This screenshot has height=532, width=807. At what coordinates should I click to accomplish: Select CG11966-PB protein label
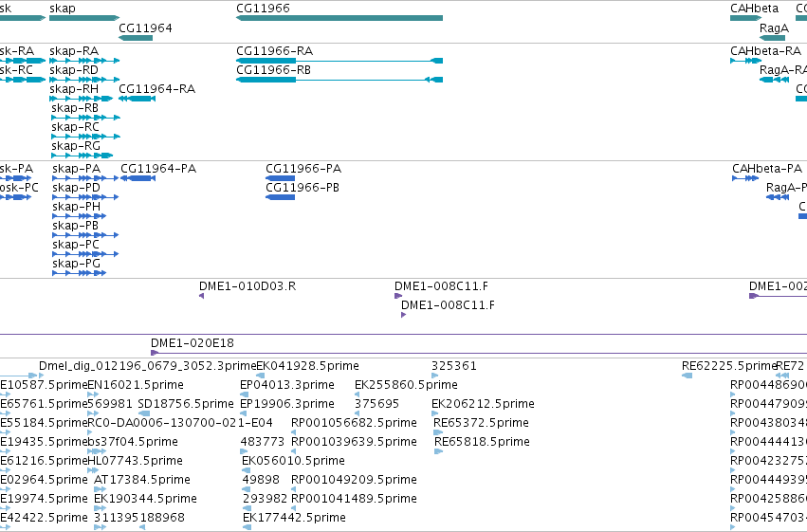(x=303, y=188)
